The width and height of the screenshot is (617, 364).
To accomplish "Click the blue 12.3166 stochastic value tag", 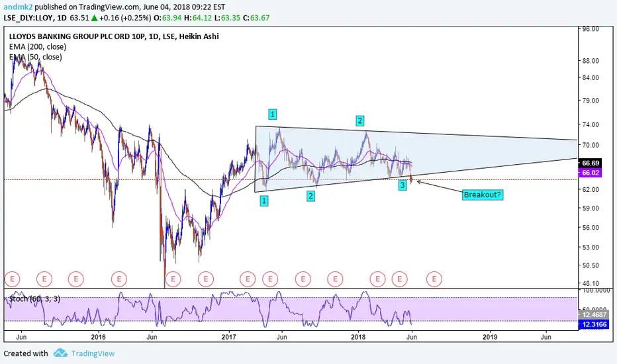I will (x=594, y=324).
